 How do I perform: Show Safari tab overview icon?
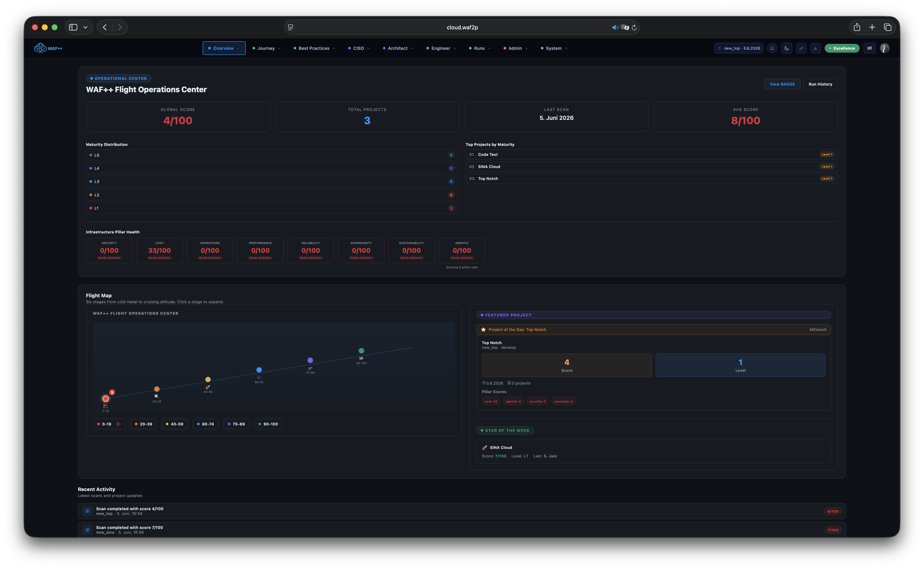click(x=888, y=27)
